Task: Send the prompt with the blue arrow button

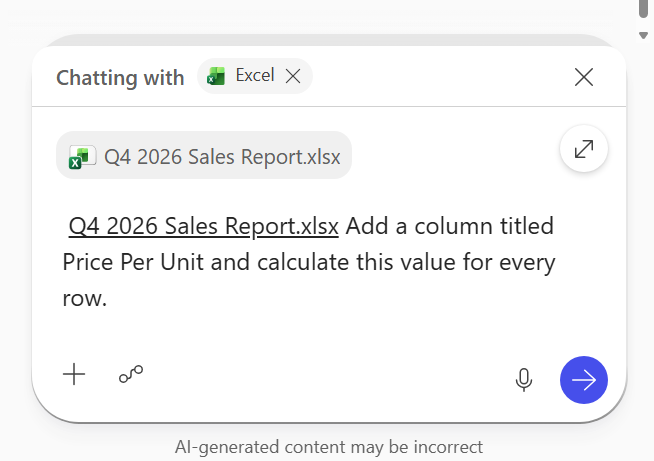Action: 584,380
